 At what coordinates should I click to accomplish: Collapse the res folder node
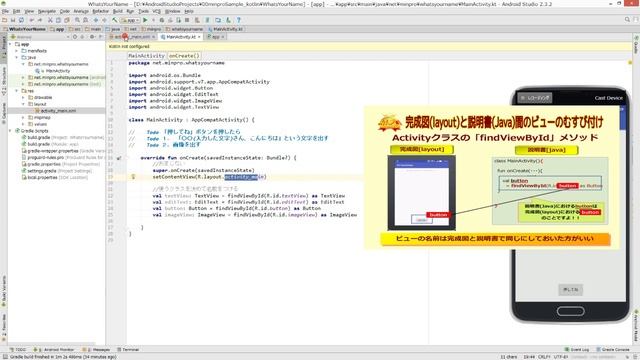click(17, 91)
